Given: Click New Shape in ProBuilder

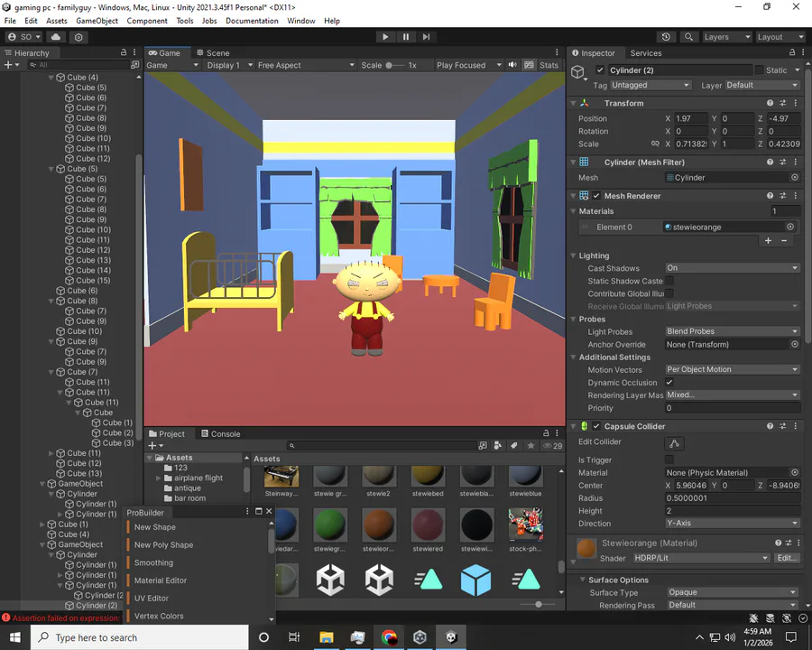Looking at the screenshot, I should [155, 527].
